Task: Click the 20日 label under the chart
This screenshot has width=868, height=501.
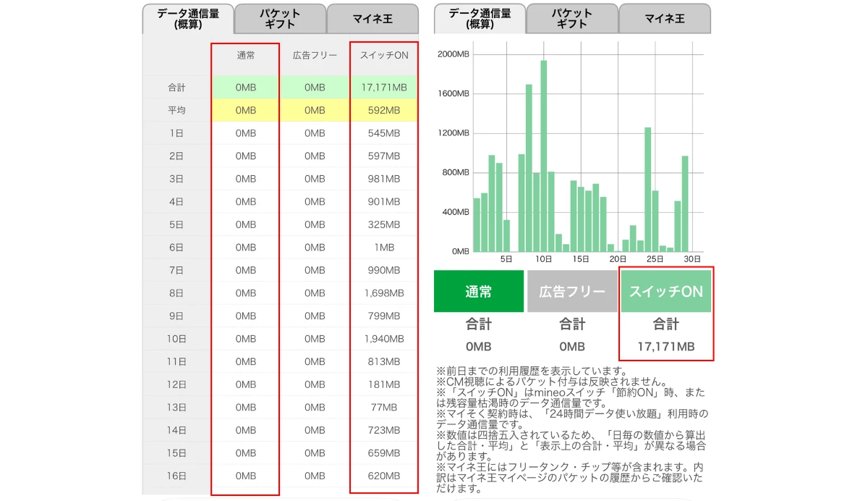Action: tap(617, 259)
